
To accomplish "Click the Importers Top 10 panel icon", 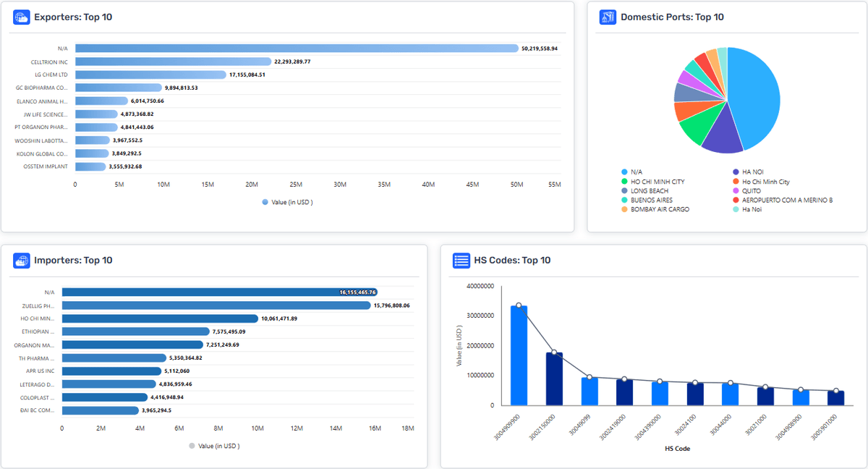I will pos(21,261).
